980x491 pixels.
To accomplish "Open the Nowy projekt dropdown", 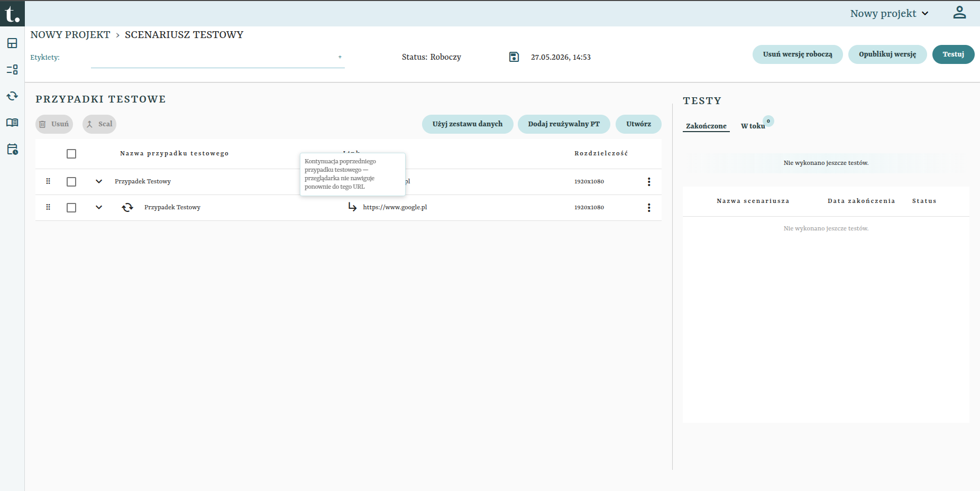I will click(889, 14).
